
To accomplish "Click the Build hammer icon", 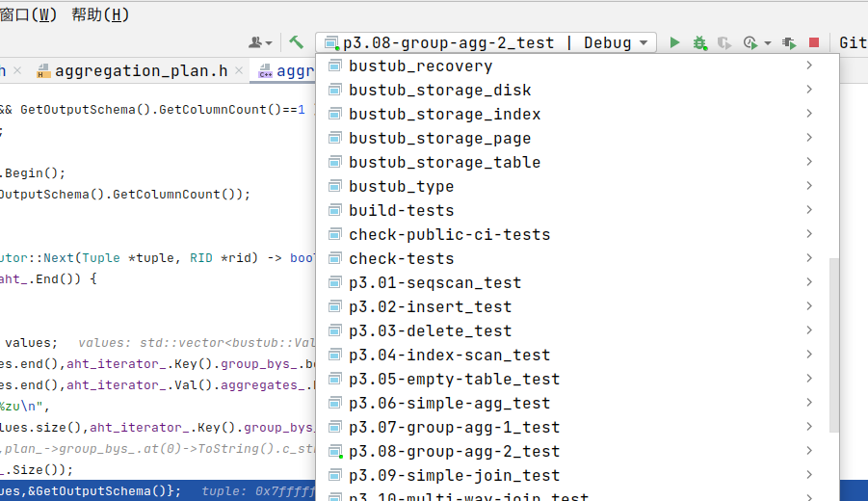I will point(297,42).
